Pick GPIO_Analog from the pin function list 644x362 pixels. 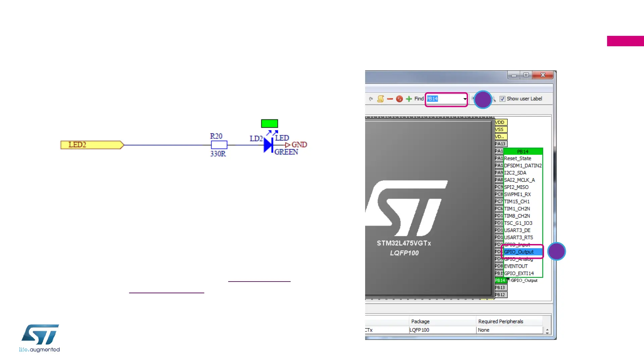click(523, 259)
